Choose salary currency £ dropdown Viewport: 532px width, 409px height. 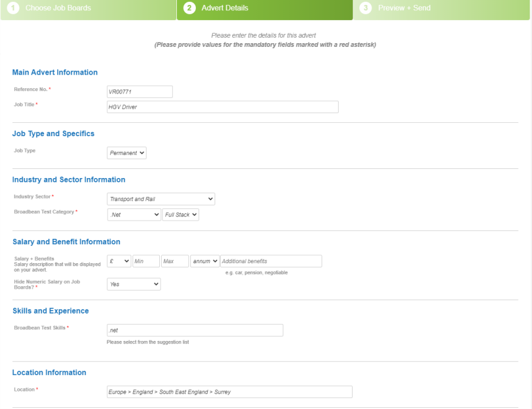[119, 261]
